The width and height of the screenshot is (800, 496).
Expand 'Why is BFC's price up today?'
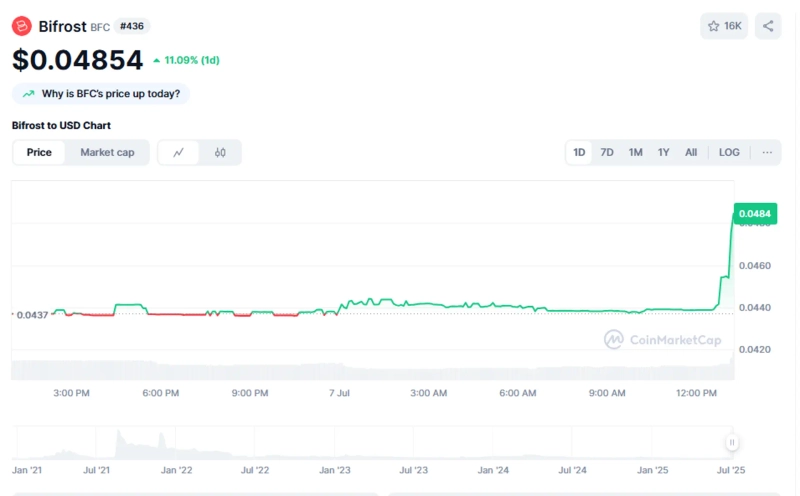click(x=110, y=94)
